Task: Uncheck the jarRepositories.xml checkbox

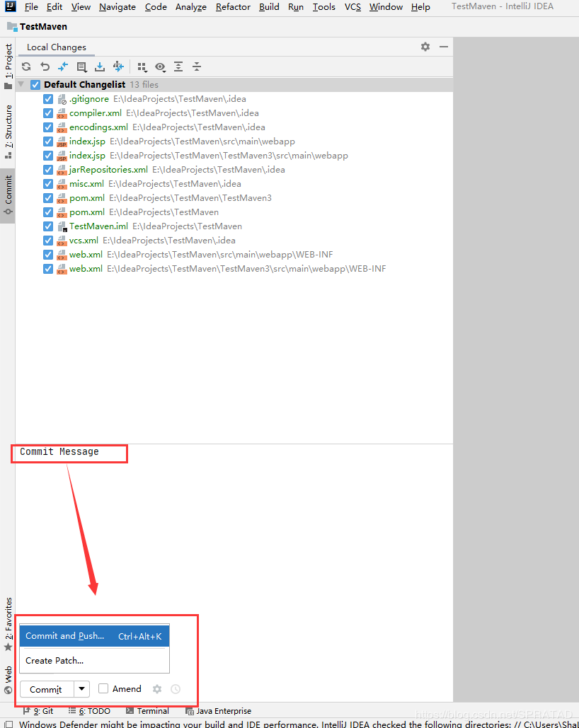Action: pyautogui.click(x=48, y=170)
